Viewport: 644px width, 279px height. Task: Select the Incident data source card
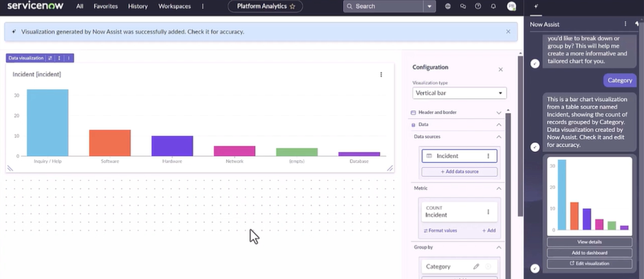[x=459, y=156]
